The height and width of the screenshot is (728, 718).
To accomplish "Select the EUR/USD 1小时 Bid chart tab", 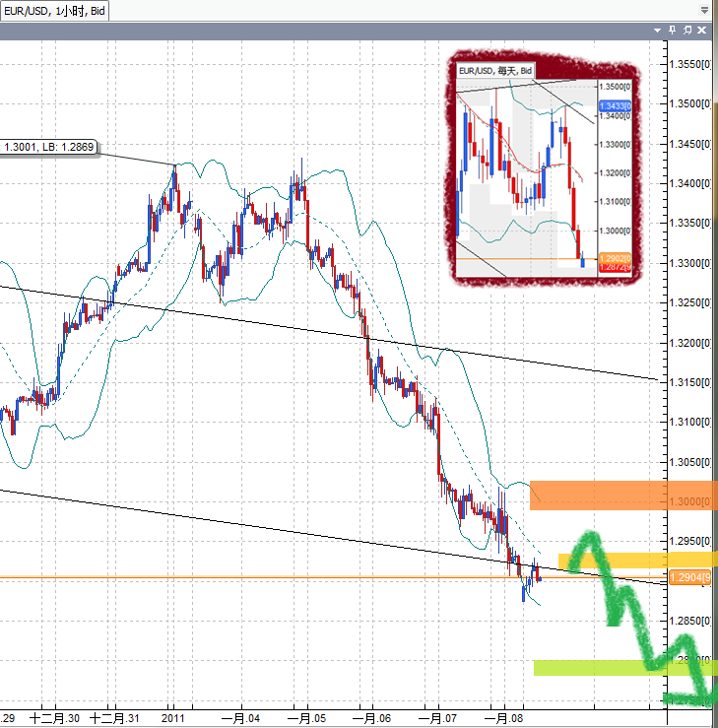I will click(x=54, y=10).
